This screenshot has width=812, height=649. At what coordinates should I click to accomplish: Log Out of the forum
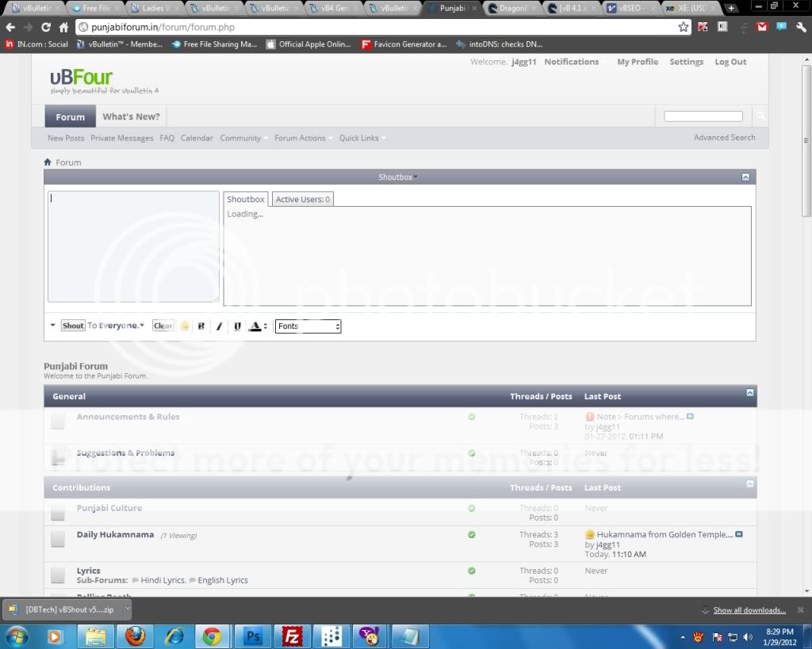[730, 62]
